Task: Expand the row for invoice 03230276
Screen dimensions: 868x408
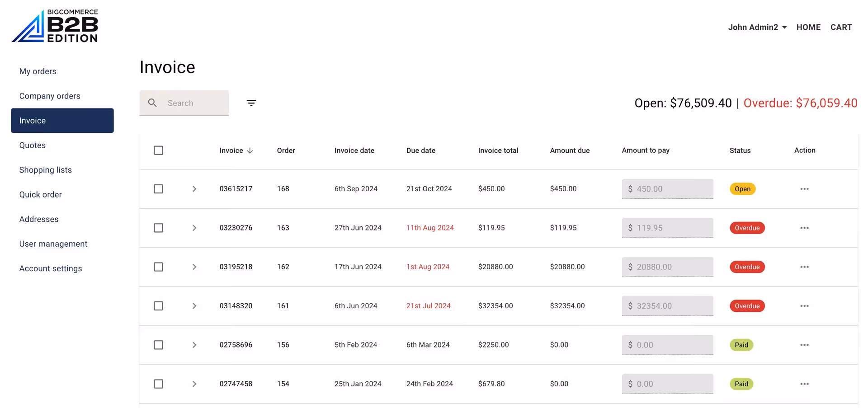Action: coord(194,228)
